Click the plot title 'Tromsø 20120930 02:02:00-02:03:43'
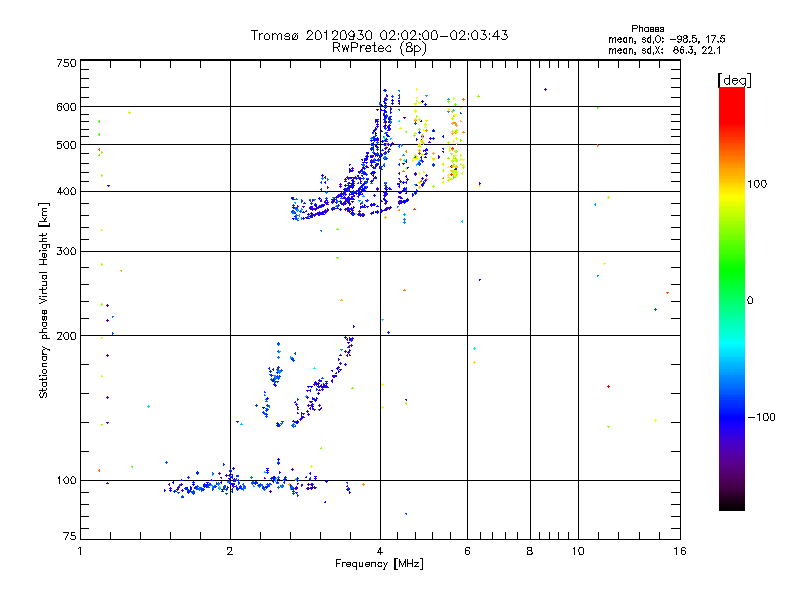The height and width of the screenshot is (600, 800). point(379,35)
